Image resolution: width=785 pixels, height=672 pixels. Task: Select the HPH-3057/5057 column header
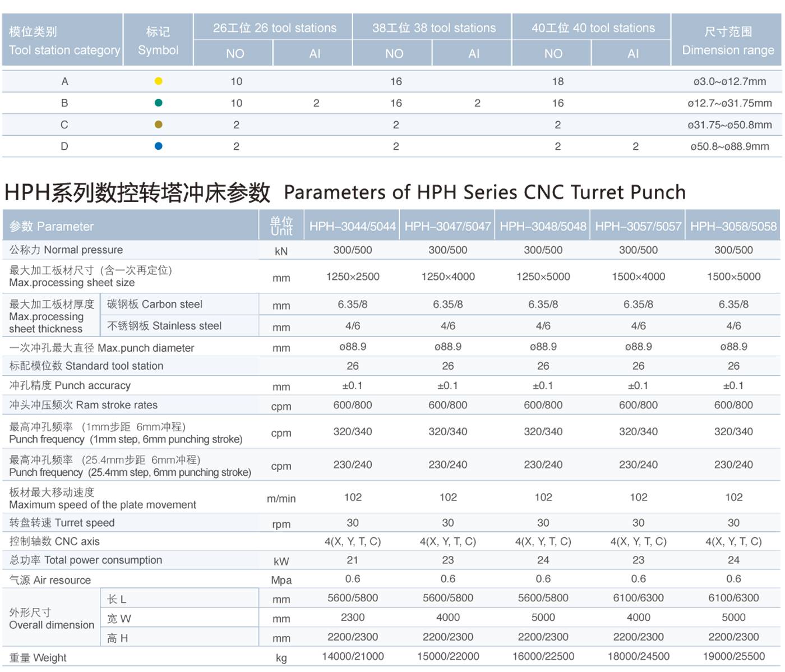click(x=638, y=226)
